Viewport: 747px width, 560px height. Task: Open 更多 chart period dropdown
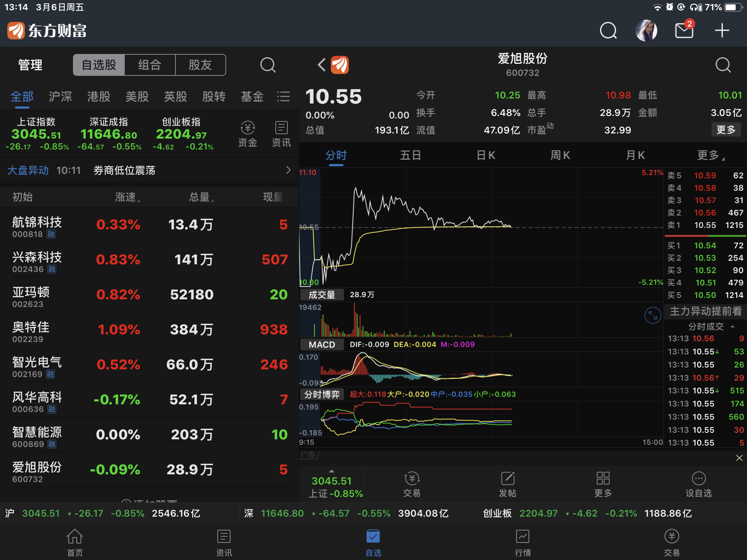[x=711, y=155]
